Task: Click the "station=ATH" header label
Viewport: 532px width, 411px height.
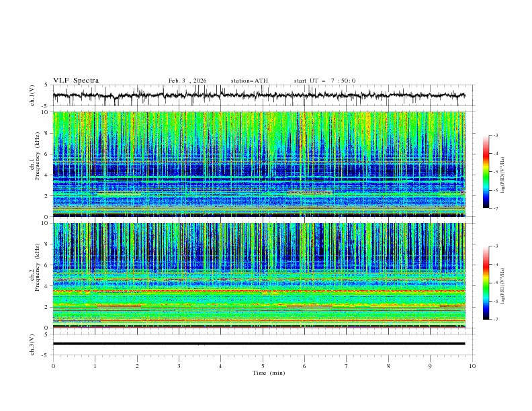Action: pyautogui.click(x=249, y=81)
